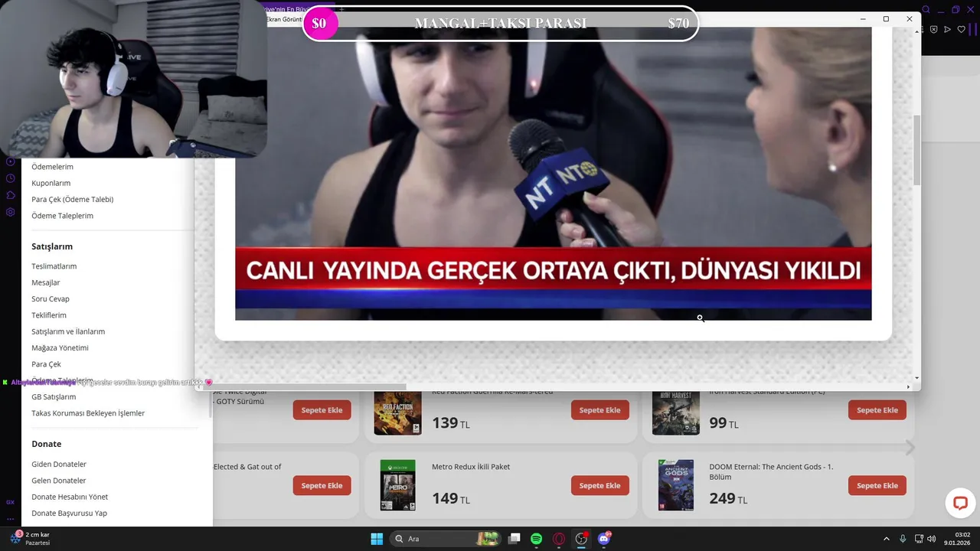Open GB Satışlarım menu item

coord(54,396)
